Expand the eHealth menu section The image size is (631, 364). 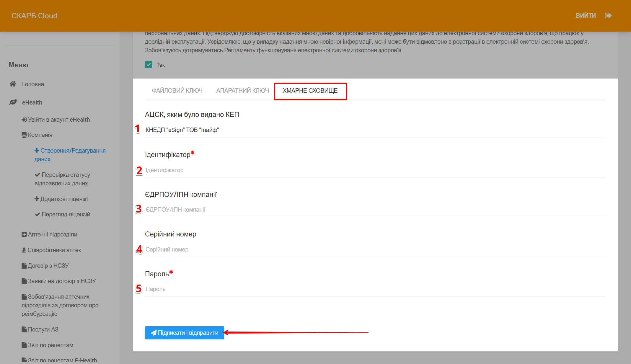tap(32, 102)
